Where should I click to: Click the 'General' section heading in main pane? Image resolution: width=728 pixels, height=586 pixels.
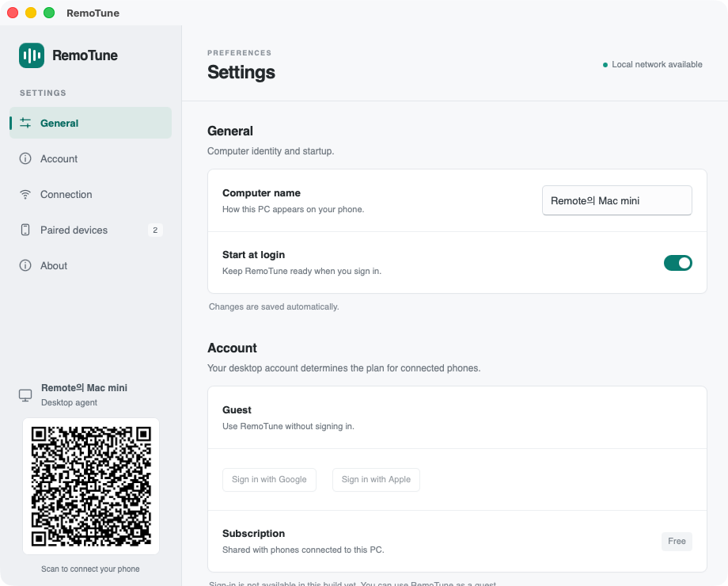point(230,131)
